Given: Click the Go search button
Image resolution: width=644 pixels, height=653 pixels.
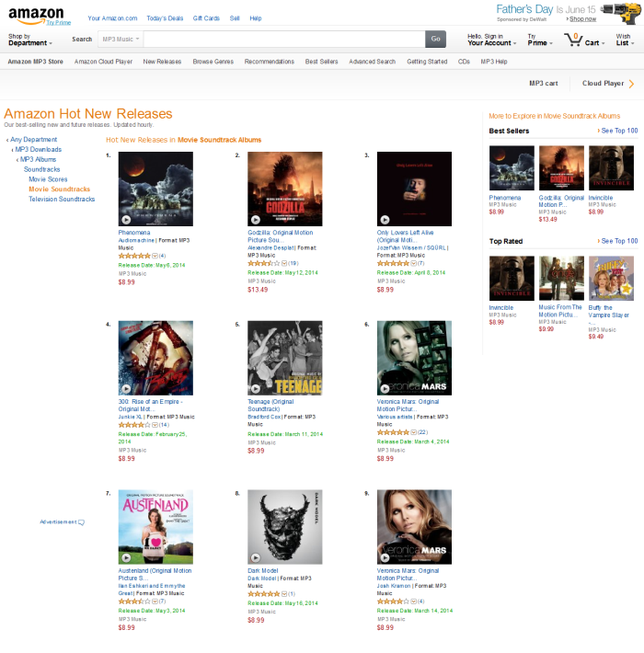Looking at the screenshot, I should point(435,40).
